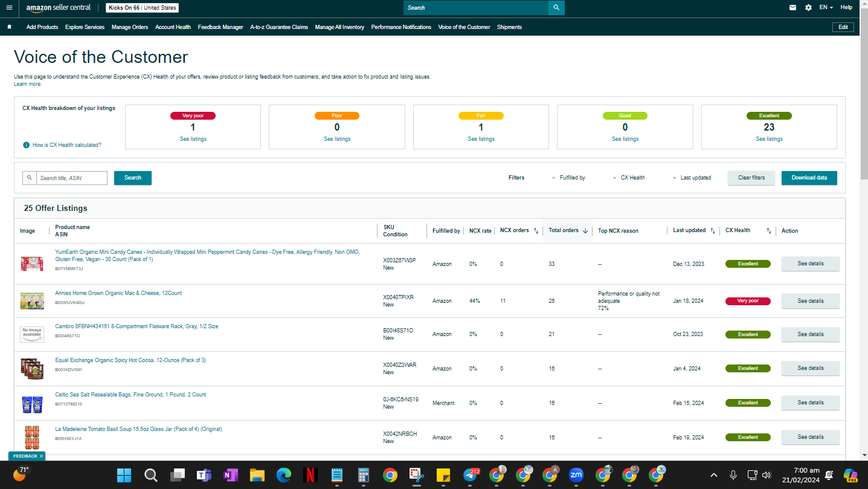Image resolution: width=868 pixels, height=489 pixels.
Task: Open Manage Orders menu item
Action: pyautogui.click(x=130, y=27)
